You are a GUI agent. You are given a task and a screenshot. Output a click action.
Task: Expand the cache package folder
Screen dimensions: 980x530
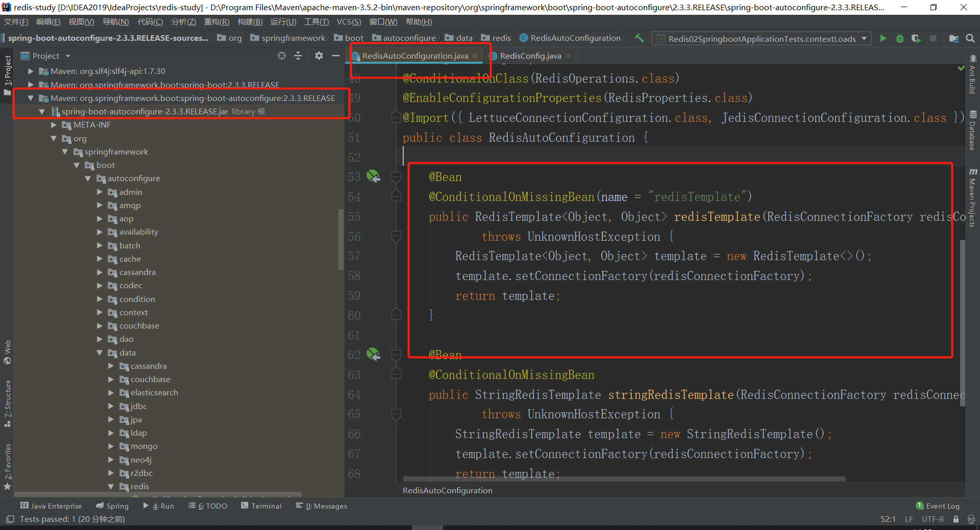tap(100, 259)
